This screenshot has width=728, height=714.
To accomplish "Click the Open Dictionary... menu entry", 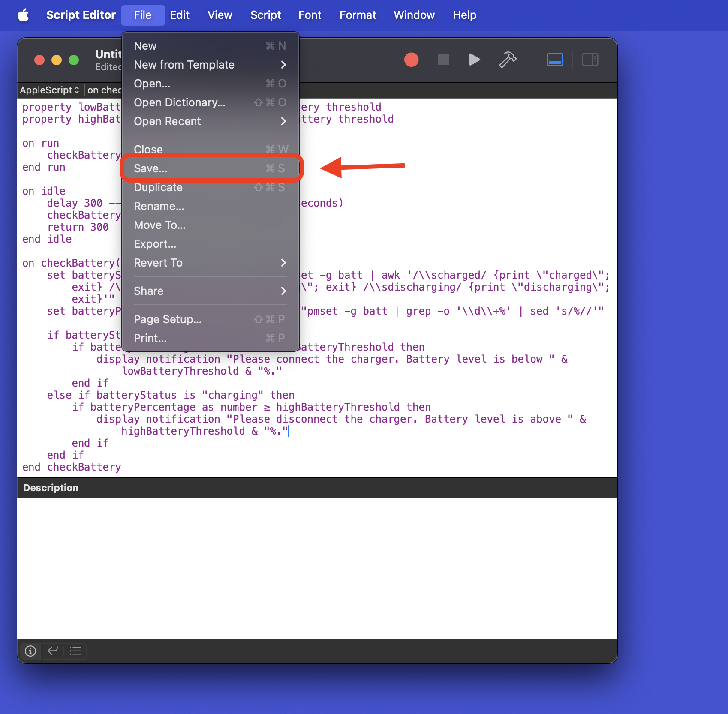I will tap(180, 102).
